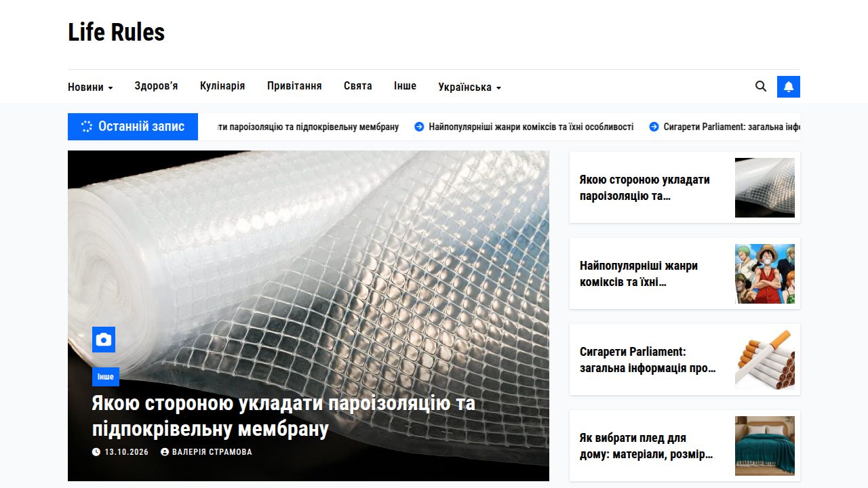Click the arrow icon before Найпопулярніші жанри ticker
Image resolution: width=868 pixels, height=488 pixels.
419,127
